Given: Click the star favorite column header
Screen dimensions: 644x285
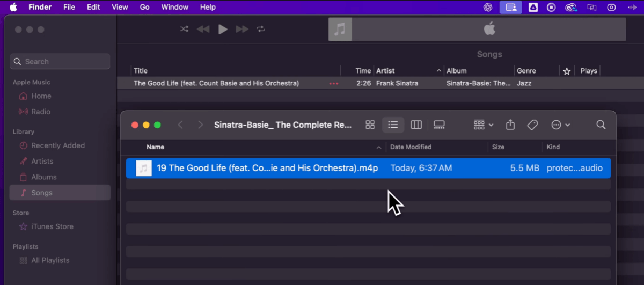Looking at the screenshot, I should (567, 71).
